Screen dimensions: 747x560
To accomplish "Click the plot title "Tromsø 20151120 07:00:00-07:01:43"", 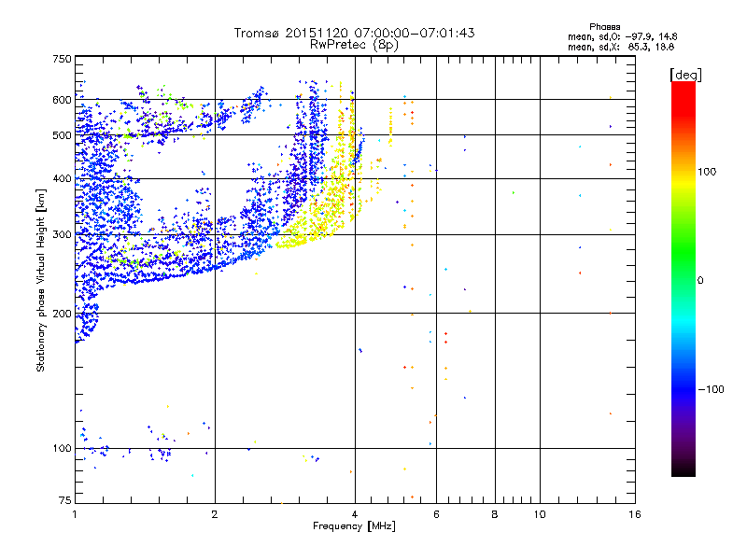I will [354, 33].
